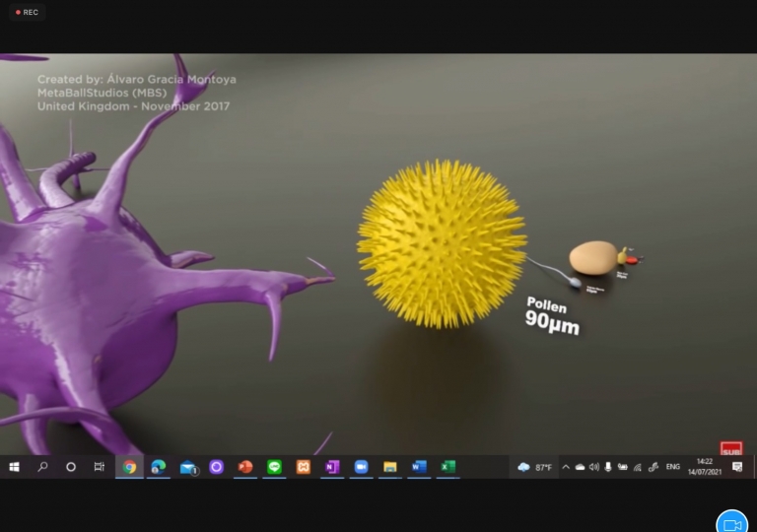Open the Windows Start menu
This screenshot has height=532, width=757.
coord(14,467)
